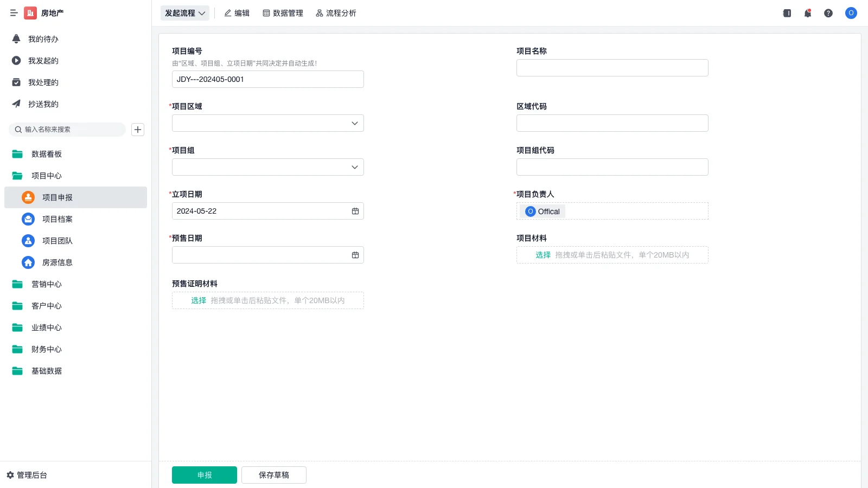Focus the 区域代码 input field
The image size is (868, 488).
(x=612, y=123)
